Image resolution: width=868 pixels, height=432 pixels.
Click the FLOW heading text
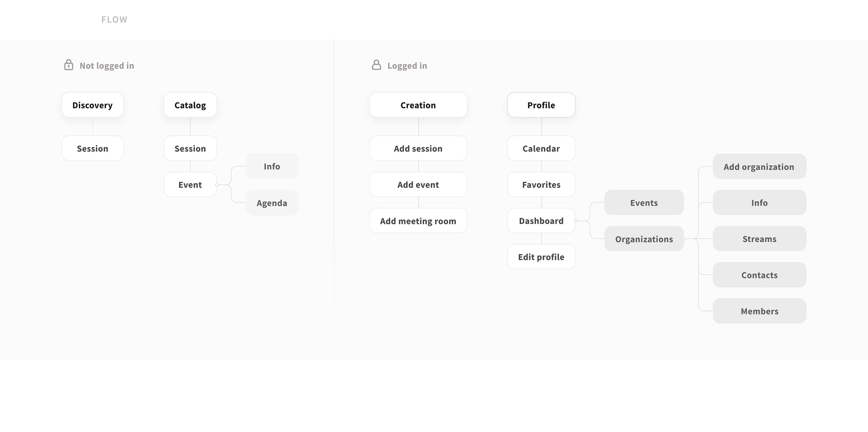pos(114,20)
